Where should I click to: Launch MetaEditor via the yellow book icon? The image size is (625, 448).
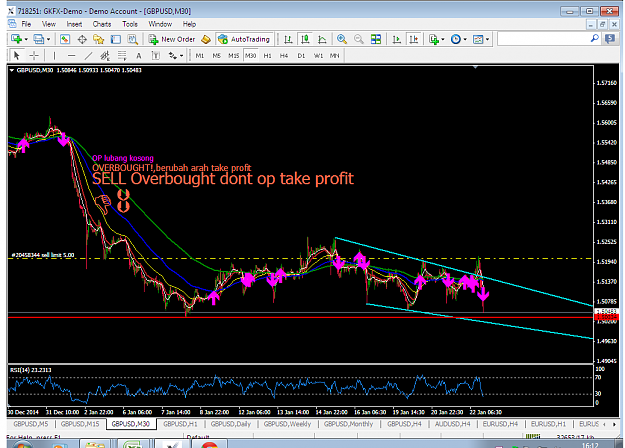click(206, 39)
